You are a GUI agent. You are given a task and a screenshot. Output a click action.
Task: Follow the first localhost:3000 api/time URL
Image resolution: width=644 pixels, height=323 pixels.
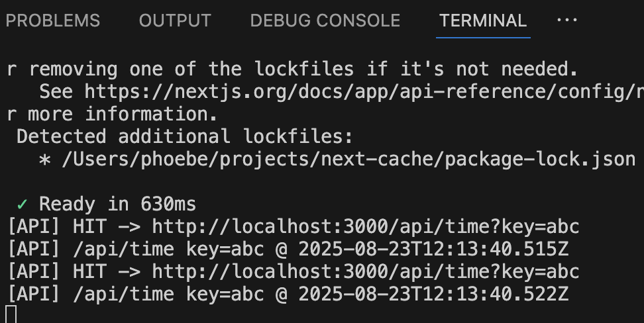(365, 226)
